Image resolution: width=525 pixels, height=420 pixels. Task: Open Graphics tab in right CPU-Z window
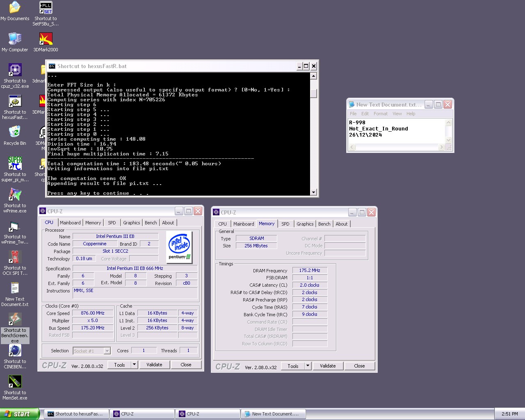click(x=305, y=224)
